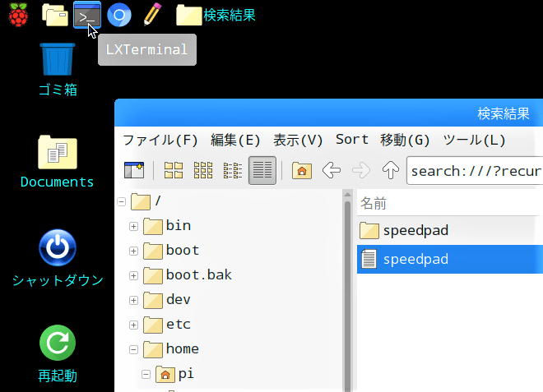Select dev folder in the tree
This screenshot has width=543, height=392.
coord(167,300)
